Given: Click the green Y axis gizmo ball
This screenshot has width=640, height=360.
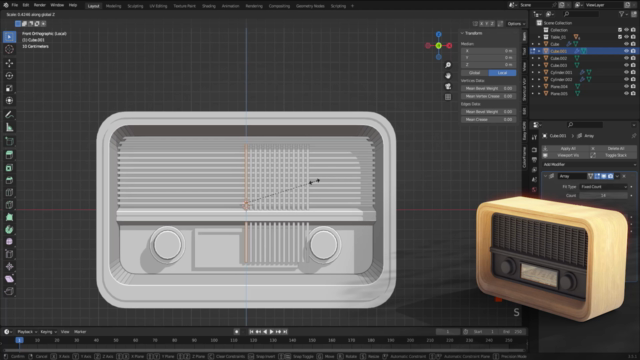Looking at the screenshot, I should click(438, 46).
